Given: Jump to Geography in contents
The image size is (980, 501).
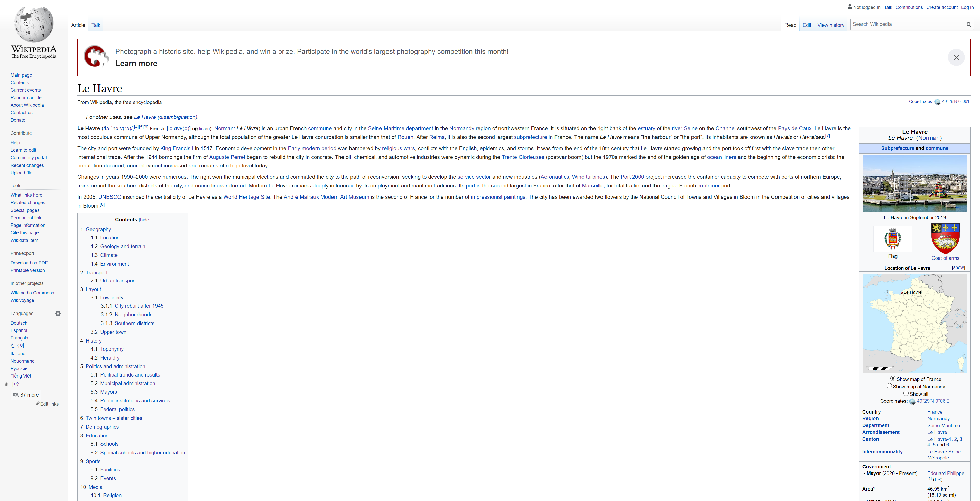Looking at the screenshot, I should tap(98, 229).
